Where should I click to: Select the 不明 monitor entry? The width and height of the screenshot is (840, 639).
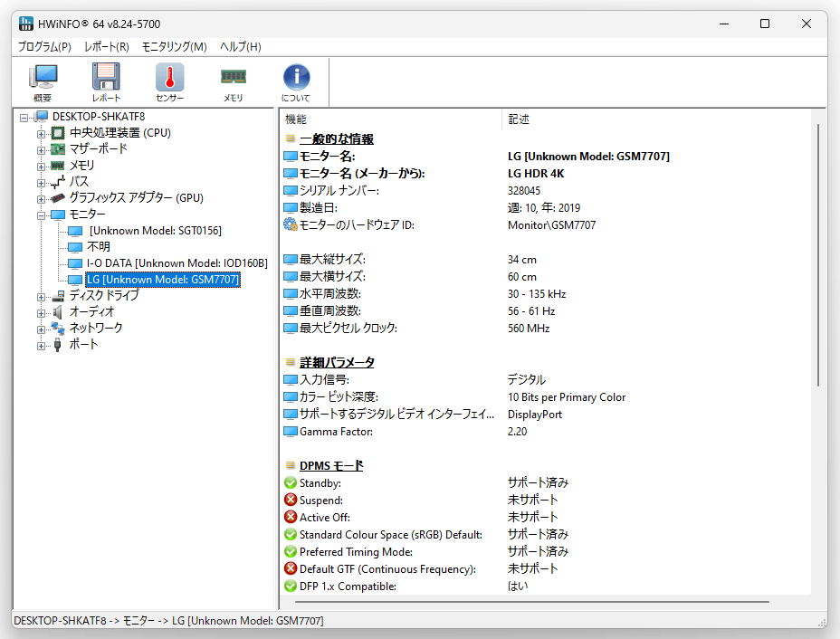99,246
